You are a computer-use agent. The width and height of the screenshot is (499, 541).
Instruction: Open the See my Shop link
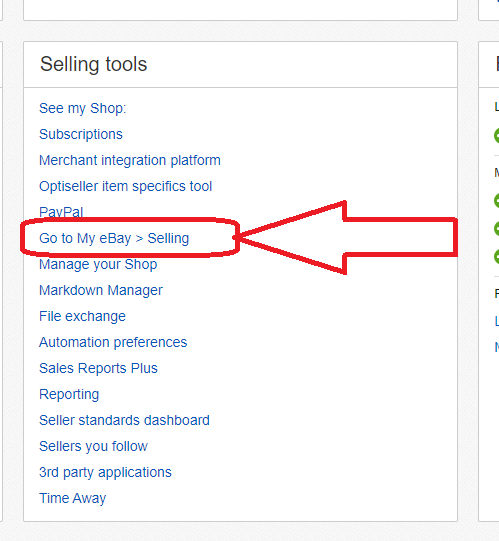(82, 108)
